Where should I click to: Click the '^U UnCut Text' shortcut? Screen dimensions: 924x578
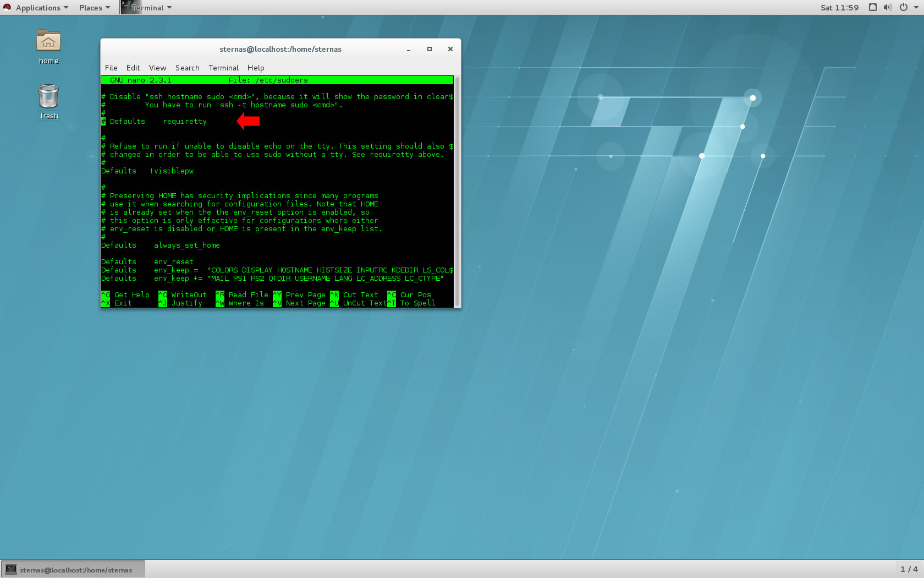click(359, 303)
